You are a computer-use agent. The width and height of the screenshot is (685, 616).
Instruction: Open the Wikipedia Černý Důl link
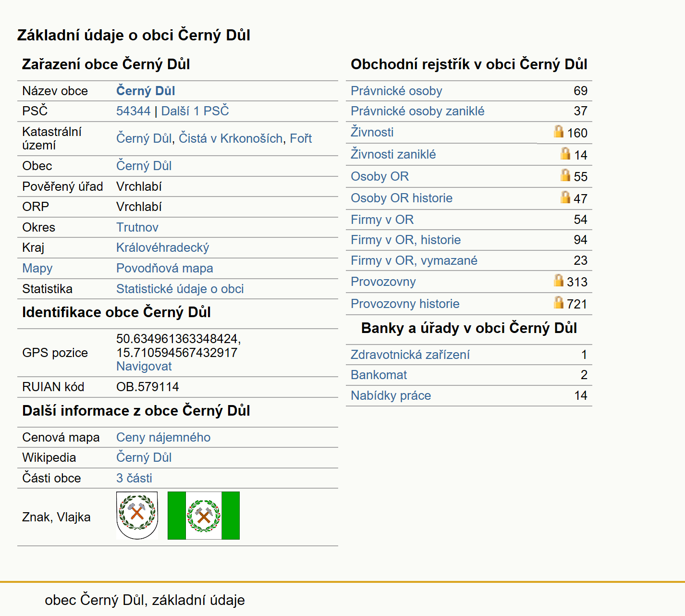click(x=144, y=457)
